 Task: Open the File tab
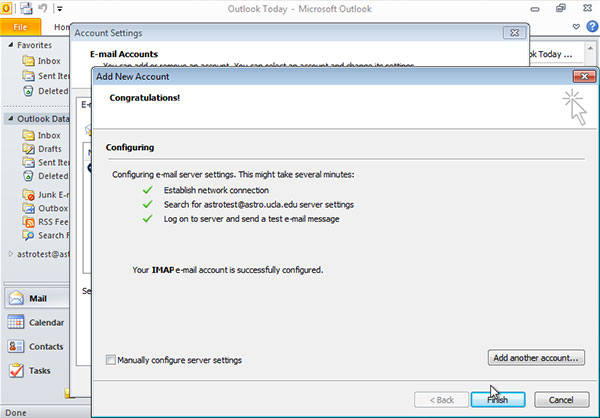click(20, 27)
